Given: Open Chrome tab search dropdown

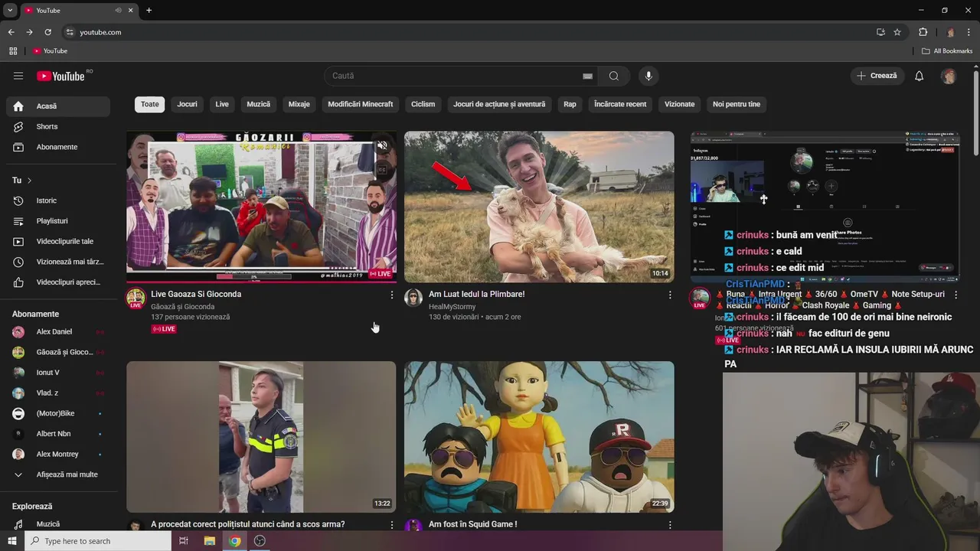Looking at the screenshot, I should tap(10, 11).
